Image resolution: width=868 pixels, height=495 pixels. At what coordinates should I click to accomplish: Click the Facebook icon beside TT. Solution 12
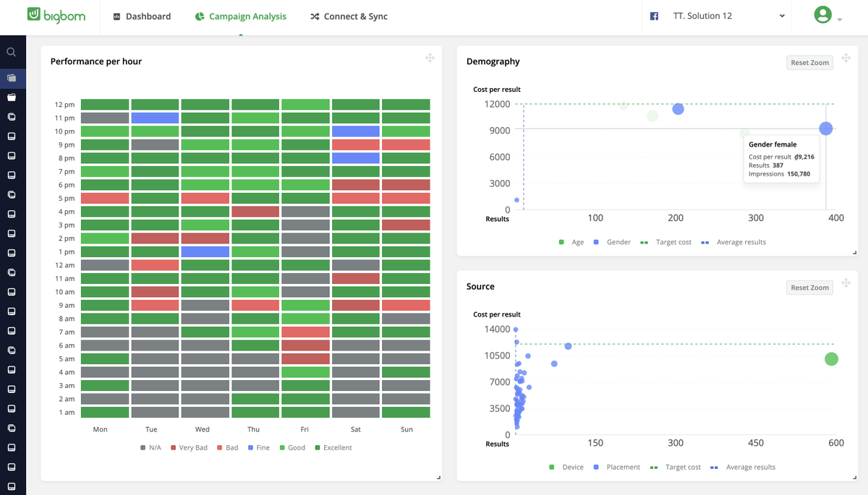tap(654, 16)
